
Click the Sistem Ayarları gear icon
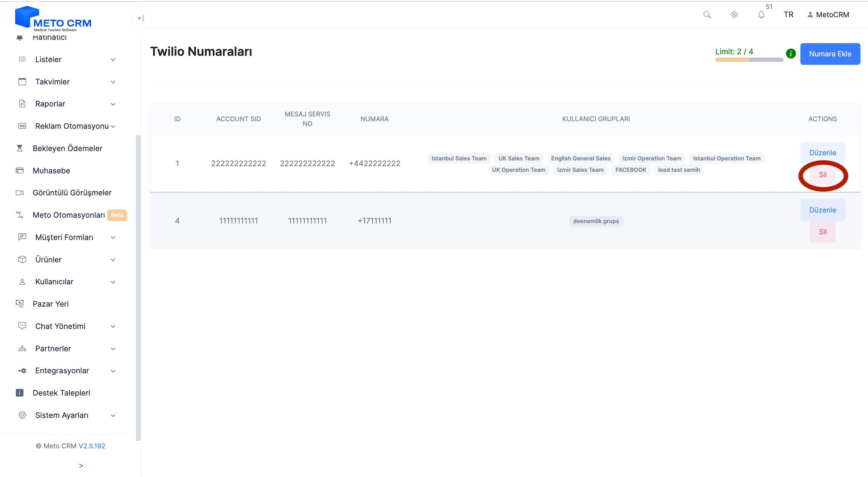tap(22, 415)
